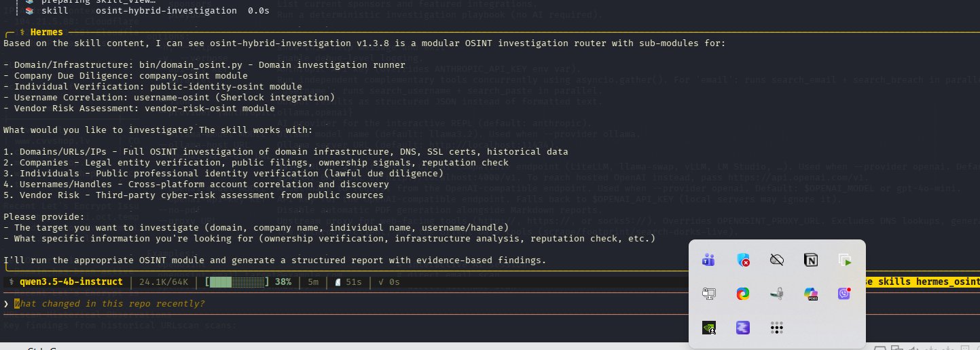Open Viber tray icon with red badge
Image resolution: width=980 pixels, height=350 pixels.
point(845,294)
